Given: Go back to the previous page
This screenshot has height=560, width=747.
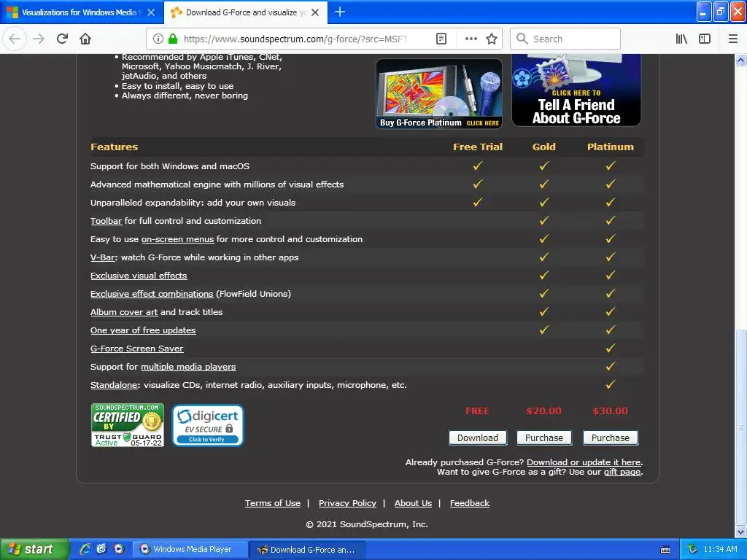Looking at the screenshot, I should [x=15, y=39].
